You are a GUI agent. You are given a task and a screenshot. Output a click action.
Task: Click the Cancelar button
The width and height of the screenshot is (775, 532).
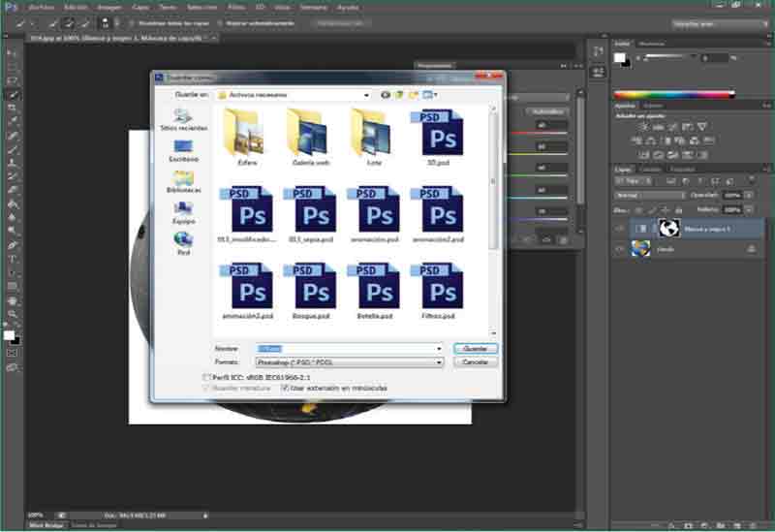click(475, 361)
